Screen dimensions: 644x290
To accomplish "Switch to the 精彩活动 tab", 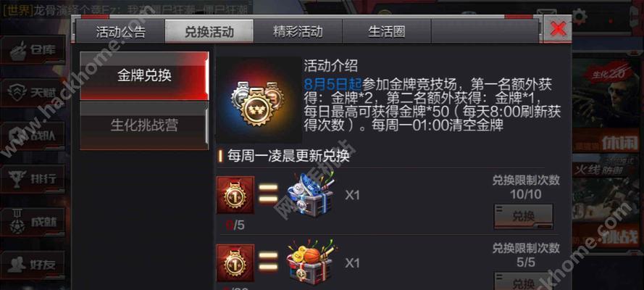I will click(x=298, y=31).
